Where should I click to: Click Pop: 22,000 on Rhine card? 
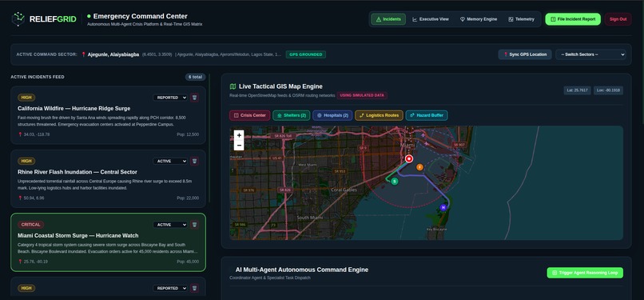pyautogui.click(x=188, y=198)
